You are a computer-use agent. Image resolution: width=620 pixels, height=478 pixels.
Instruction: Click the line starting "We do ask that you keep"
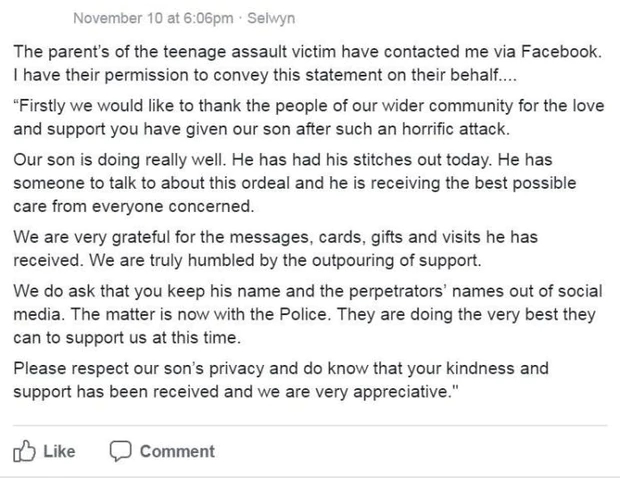point(308,291)
